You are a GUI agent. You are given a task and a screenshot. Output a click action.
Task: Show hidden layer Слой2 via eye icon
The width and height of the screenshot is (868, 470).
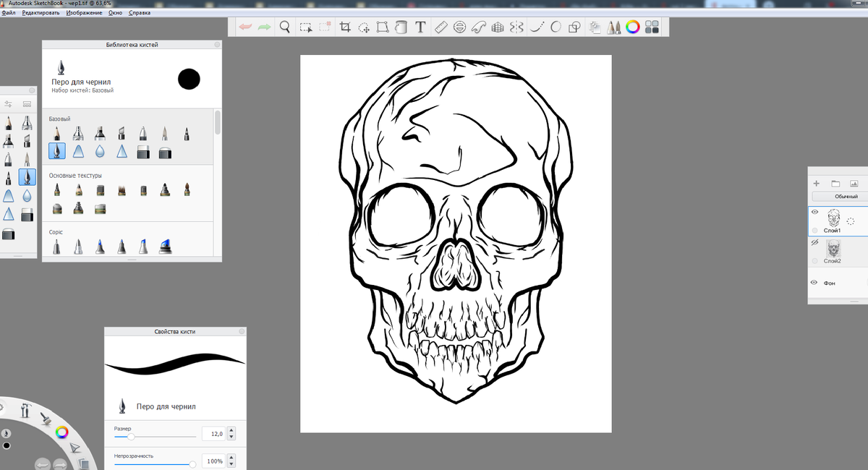point(815,243)
